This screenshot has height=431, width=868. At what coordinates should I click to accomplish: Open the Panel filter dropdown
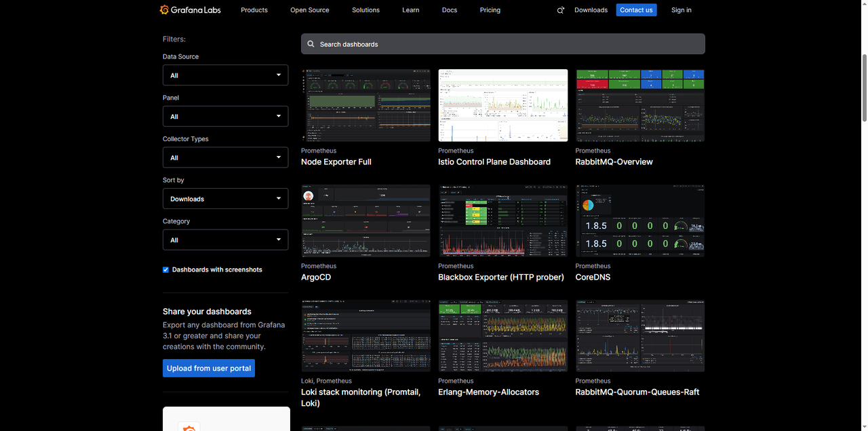pyautogui.click(x=225, y=117)
